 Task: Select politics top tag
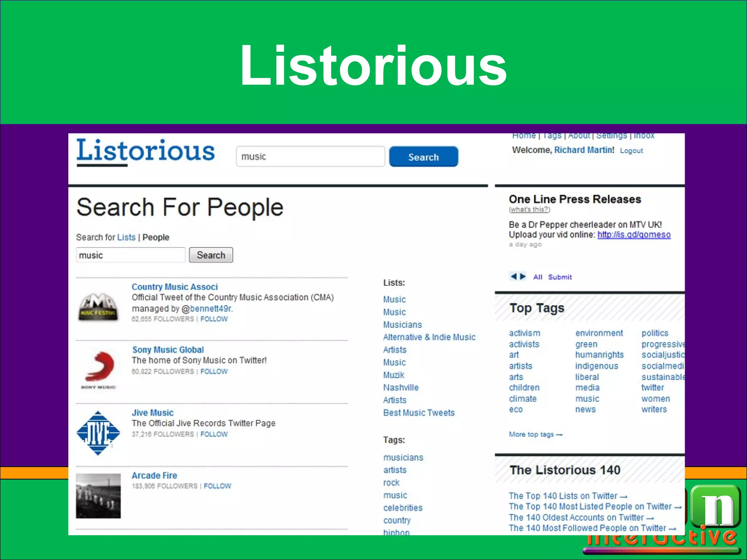[x=655, y=333]
